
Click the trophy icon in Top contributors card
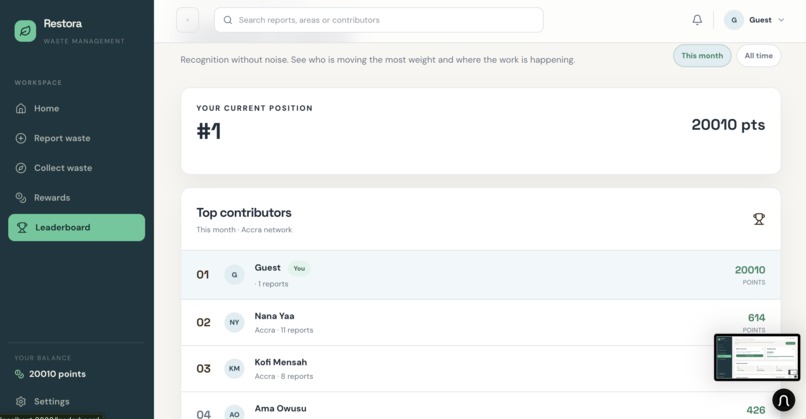pos(759,220)
